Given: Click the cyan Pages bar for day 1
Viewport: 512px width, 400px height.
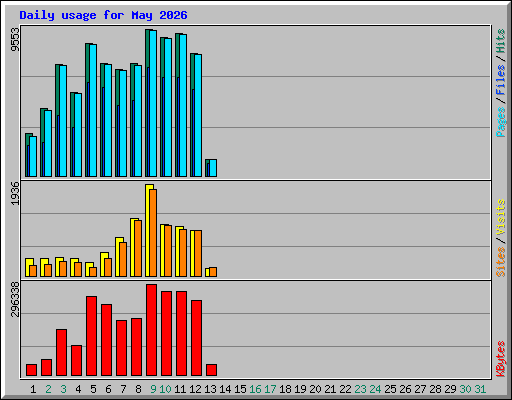Looking at the screenshot, I should [x=33, y=156].
